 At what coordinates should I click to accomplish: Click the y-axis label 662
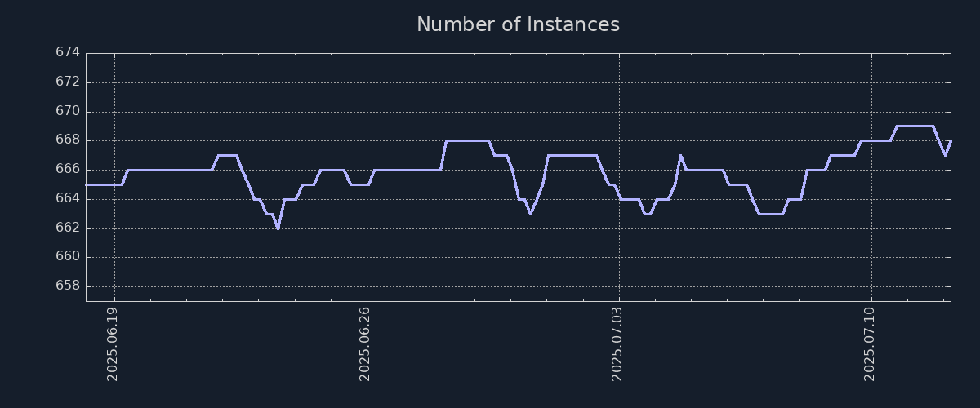coord(68,228)
